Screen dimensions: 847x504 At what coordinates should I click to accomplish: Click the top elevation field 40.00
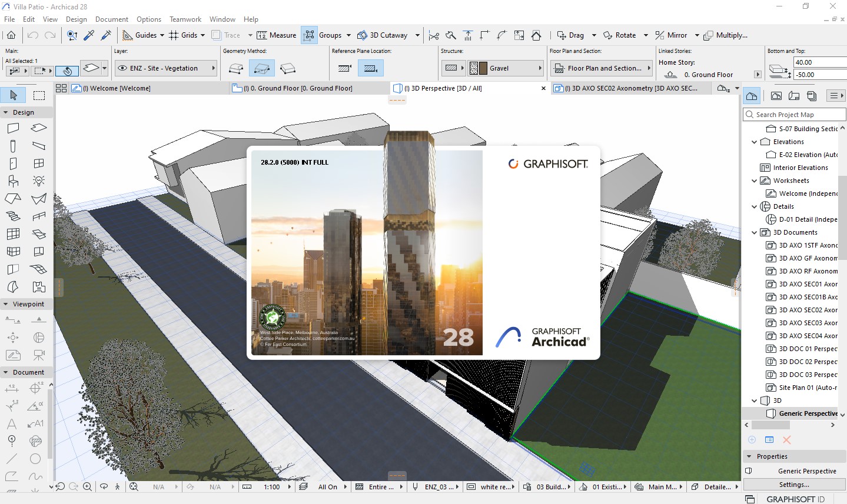[x=819, y=62]
